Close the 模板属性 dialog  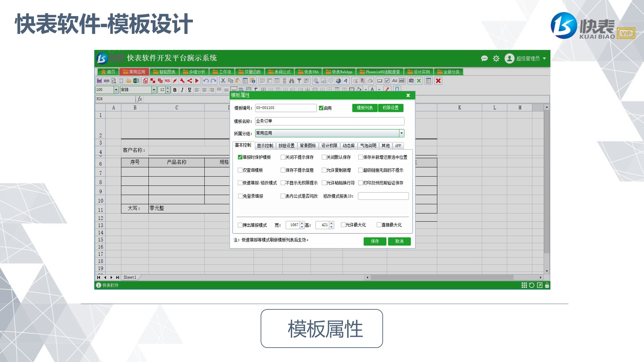tap(408, 96)
